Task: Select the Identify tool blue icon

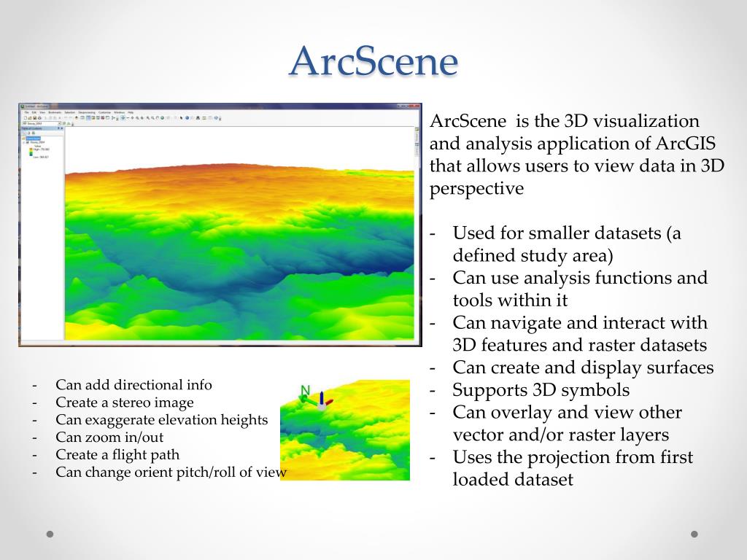Action: (x=187, y=117)
